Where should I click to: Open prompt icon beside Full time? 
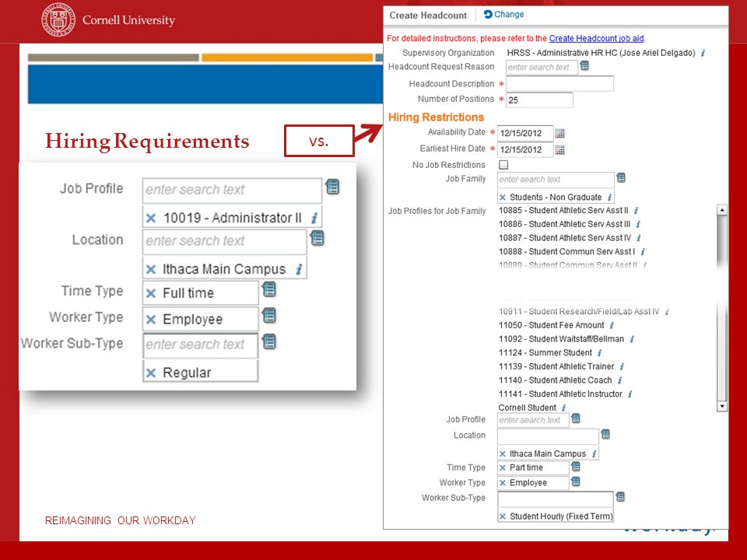pos(269,289)
